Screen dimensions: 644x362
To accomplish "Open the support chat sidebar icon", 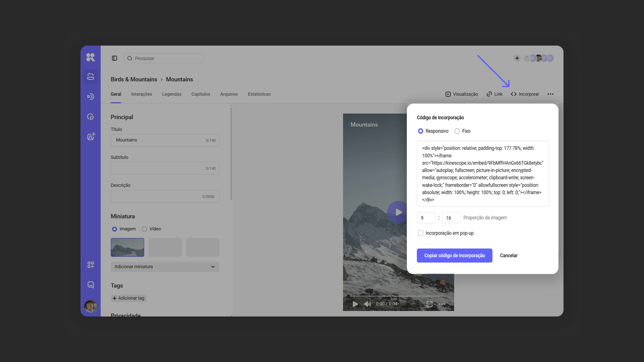I will point(91,285).
